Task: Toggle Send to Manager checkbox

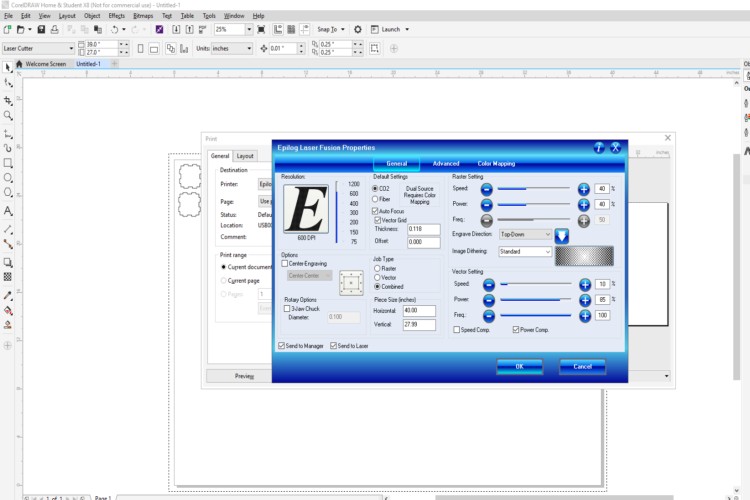Action: tap(282, 345)
